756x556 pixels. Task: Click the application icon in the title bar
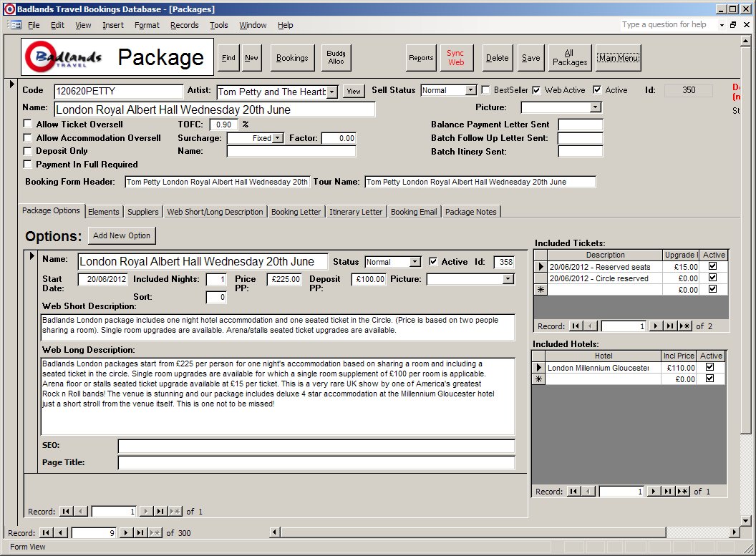(9, 9)
